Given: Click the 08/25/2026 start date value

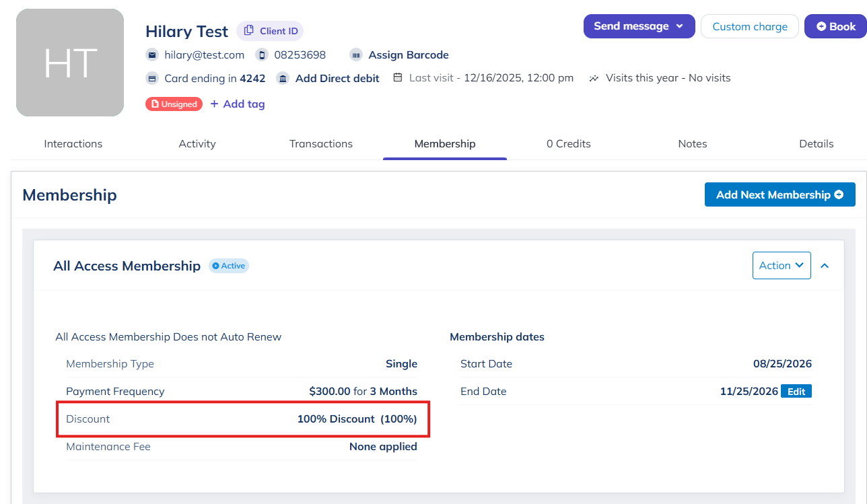Looking at the screenshot, I should coord(782,363).
